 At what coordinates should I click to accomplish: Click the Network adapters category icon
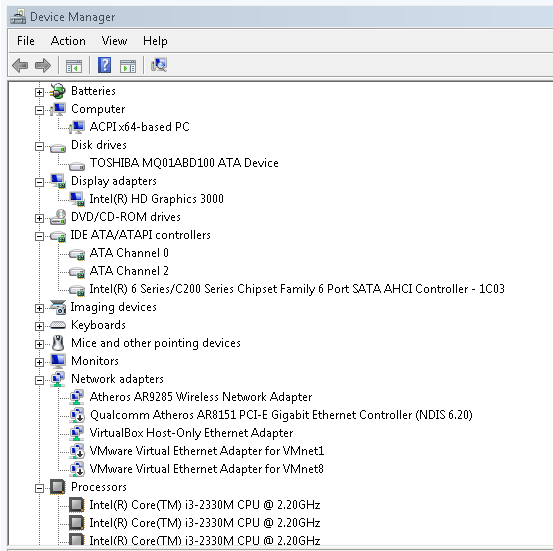click(58, 379)
